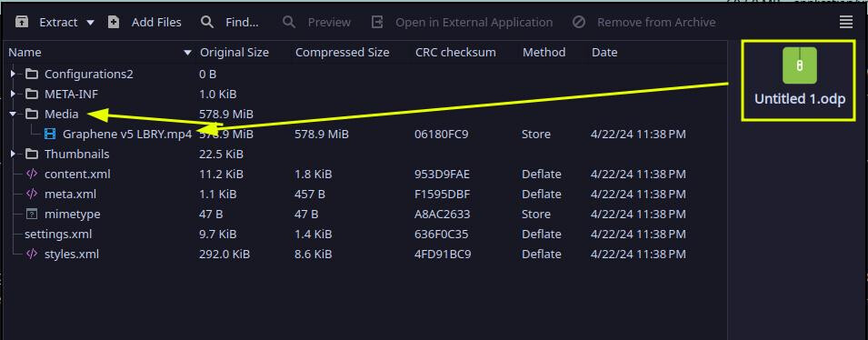Click the Untitled 1.odp archive icon
Image resolution: width=868 pixels, height=340 pixels.
click(x=799, y=65)
